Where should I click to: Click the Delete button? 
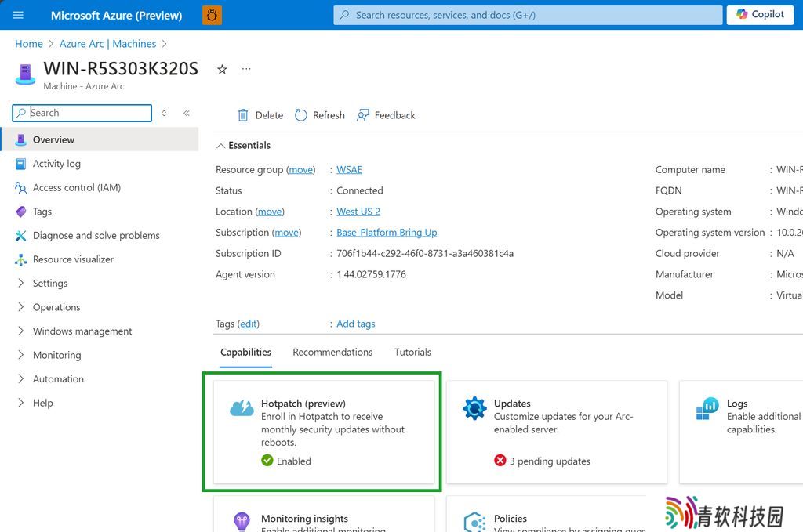click(x=260, y=115)
